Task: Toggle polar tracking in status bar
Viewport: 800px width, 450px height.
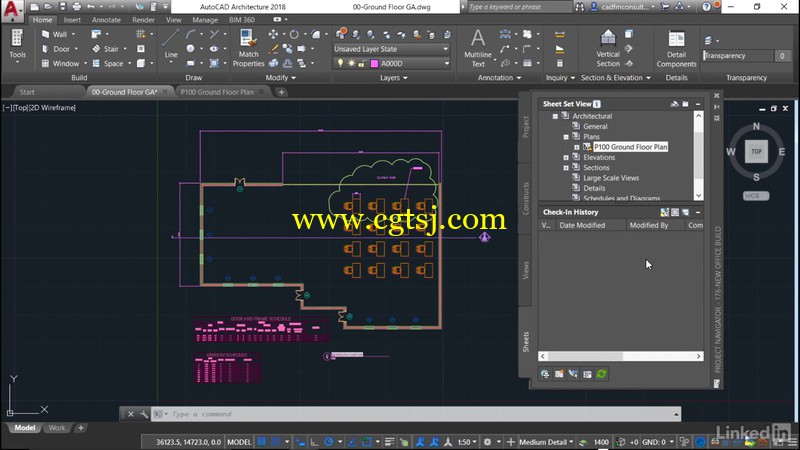Action: pos(329,442)
